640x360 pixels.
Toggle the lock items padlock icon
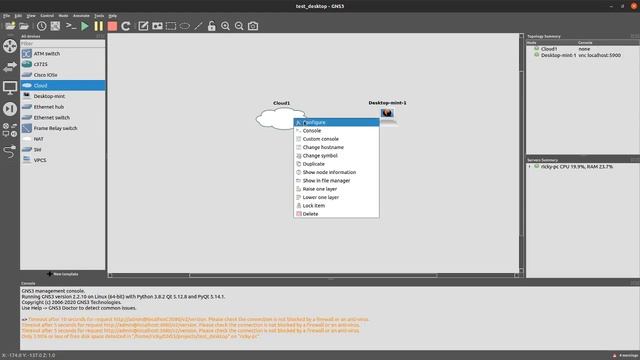tap(211, 26)
